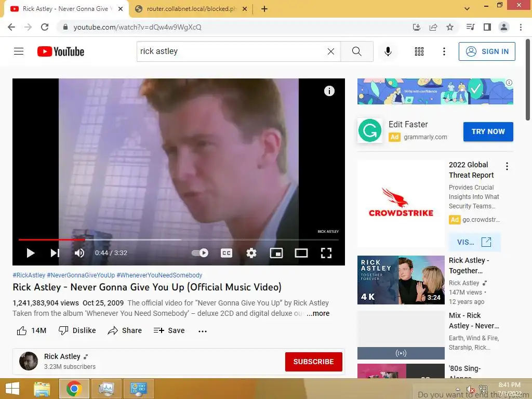The image size is (532, 399).
Task: Click the CrowdStrike ad thumbnail
Action: (x=401, y=204)
